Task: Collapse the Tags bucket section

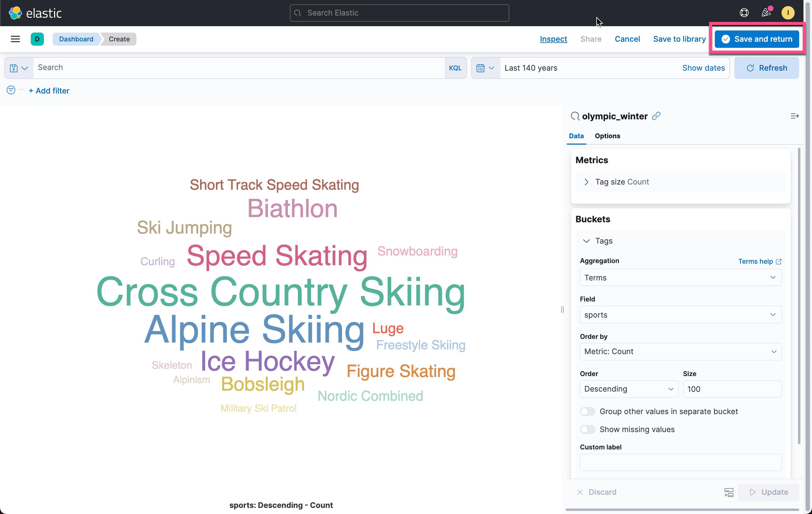Action: (x=586, y=241)
